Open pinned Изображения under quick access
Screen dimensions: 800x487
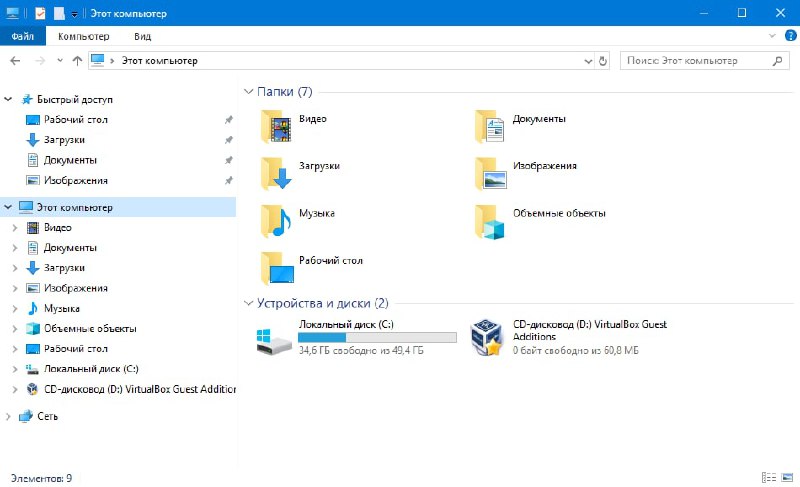coord(76,181)
